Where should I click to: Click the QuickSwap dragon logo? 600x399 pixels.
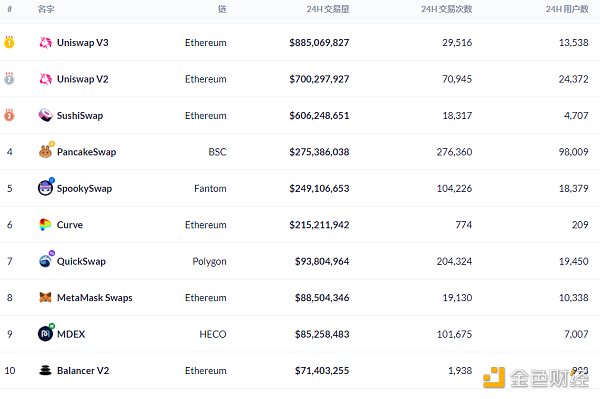(x=46, y=260)
